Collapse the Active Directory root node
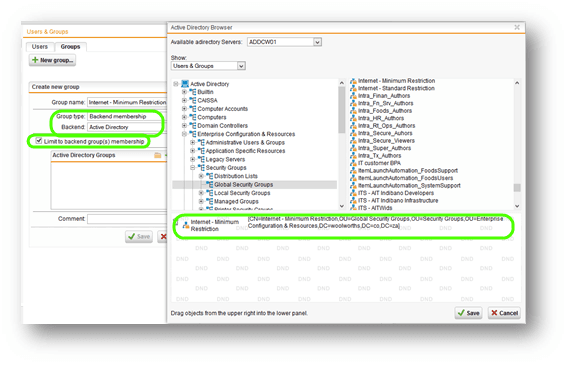The height and width of the screenshot is (366, 568). click(176, 84)
